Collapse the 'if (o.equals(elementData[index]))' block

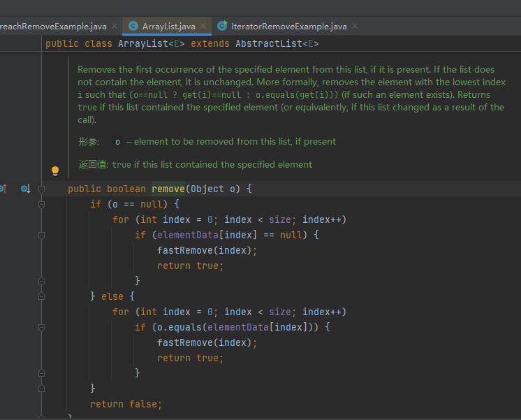point(41,327)
